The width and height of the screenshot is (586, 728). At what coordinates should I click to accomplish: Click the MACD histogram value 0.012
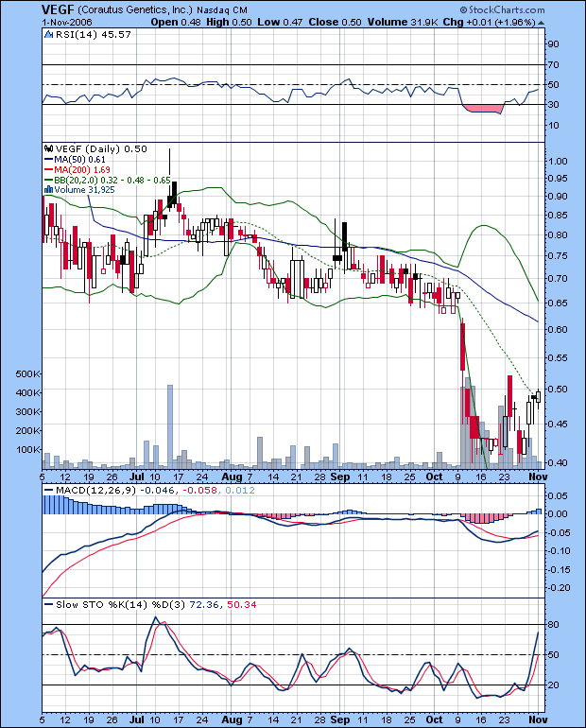[x=240, y=491]
